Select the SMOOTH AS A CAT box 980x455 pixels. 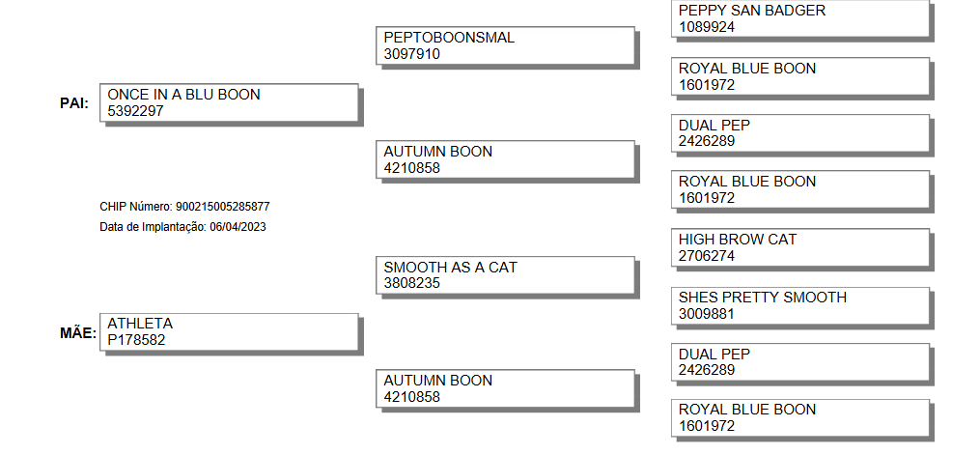pos(505,275)
